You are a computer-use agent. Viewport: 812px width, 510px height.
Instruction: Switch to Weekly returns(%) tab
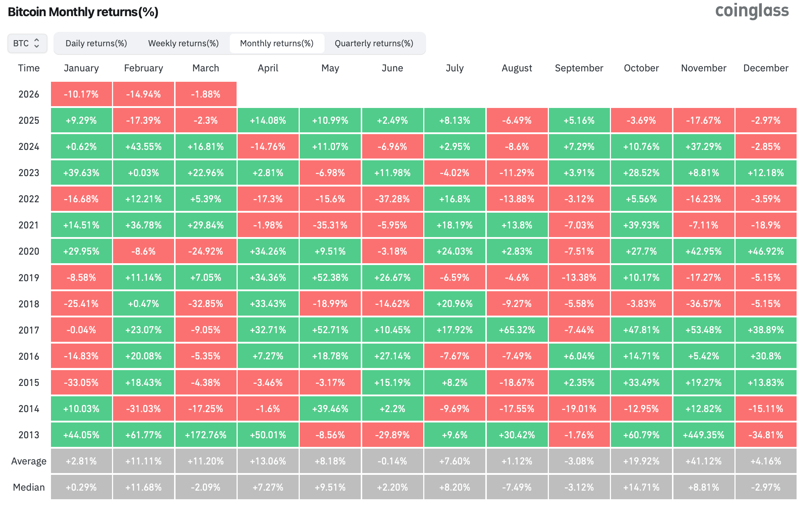(183, 43)
